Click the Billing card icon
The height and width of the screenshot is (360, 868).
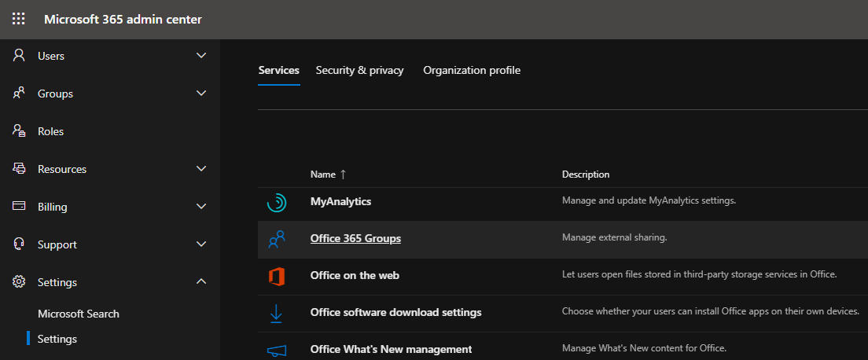click(x=19, y=206)
